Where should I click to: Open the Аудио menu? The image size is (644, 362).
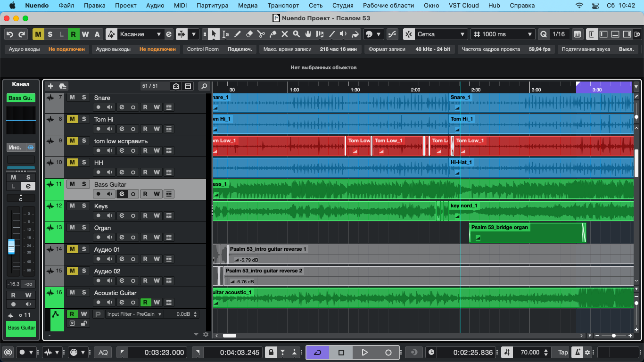click(x=155, y=6)
